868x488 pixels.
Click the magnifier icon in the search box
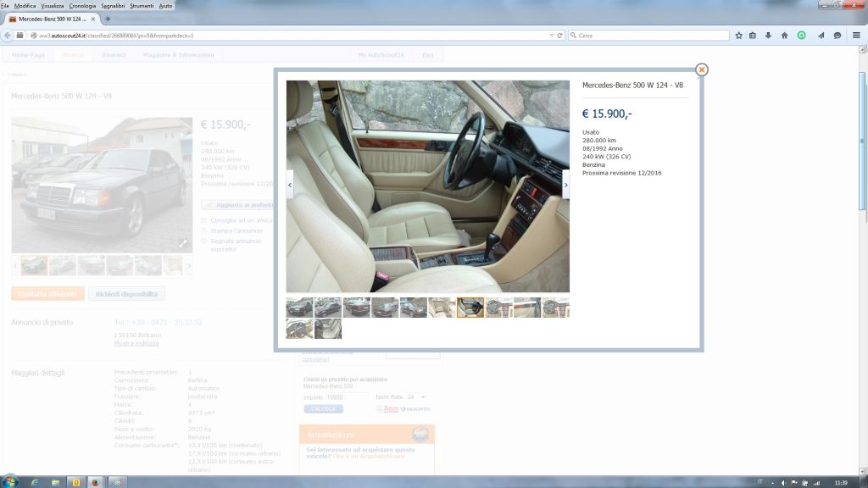[574, 36]
